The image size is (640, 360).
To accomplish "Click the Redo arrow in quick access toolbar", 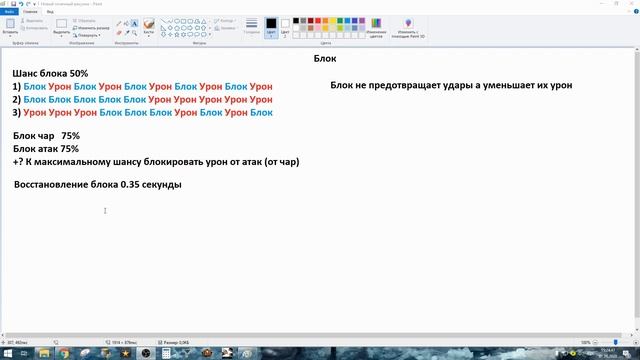I will coord(28,4).
